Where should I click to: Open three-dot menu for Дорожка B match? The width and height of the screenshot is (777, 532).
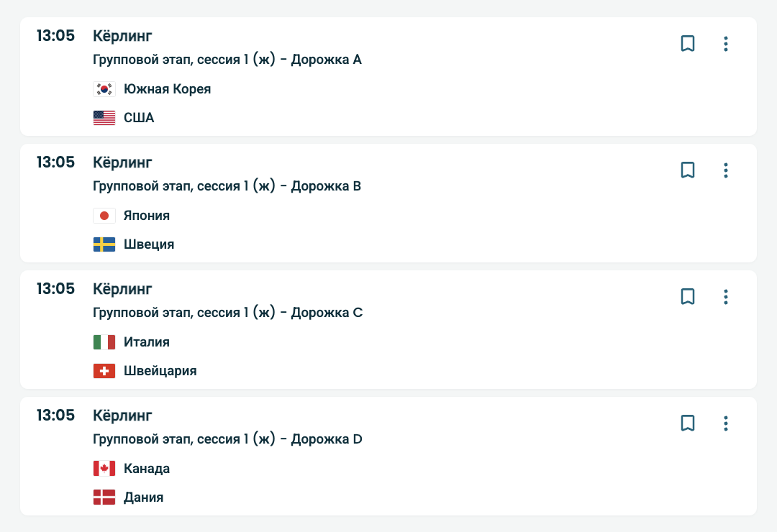(x=726, y=170)
